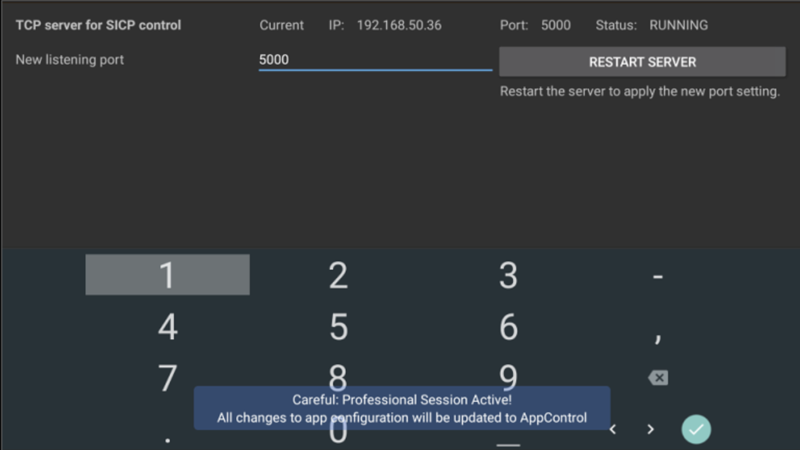Tap number 4 on the numeric keyboard
Viewport: 800px width, 450px height.
point(168,326)
